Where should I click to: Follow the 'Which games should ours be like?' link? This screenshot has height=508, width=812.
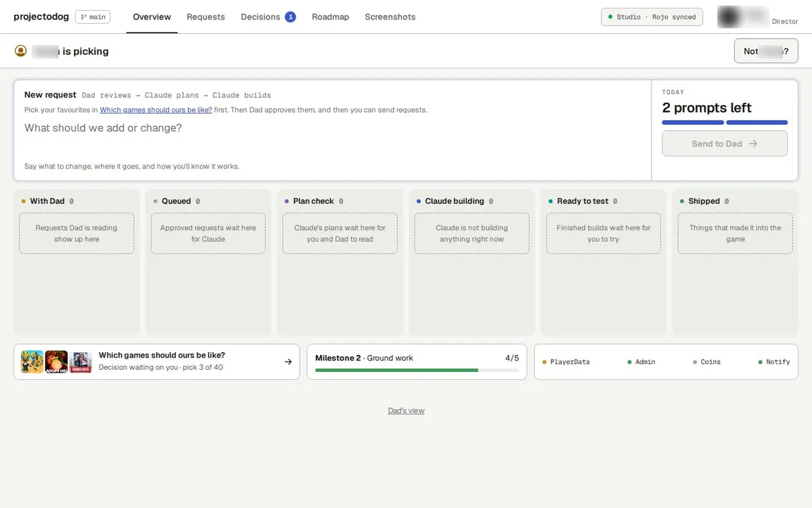click(x=156, y=110)
